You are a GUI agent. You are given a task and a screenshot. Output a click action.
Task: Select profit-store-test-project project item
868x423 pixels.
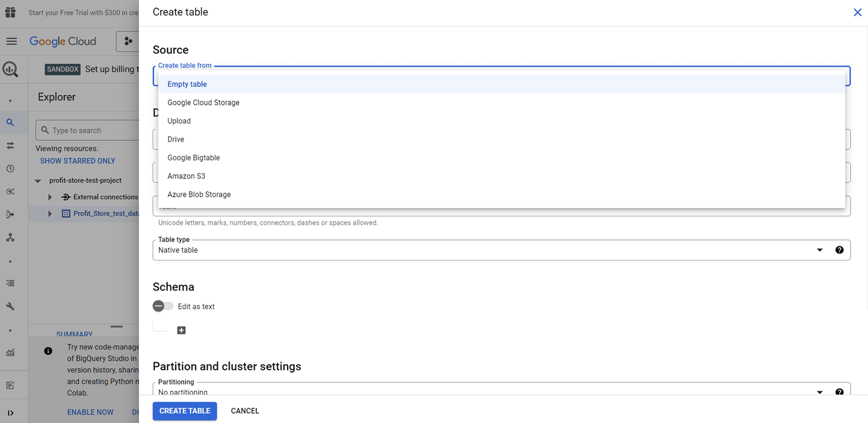86,180
